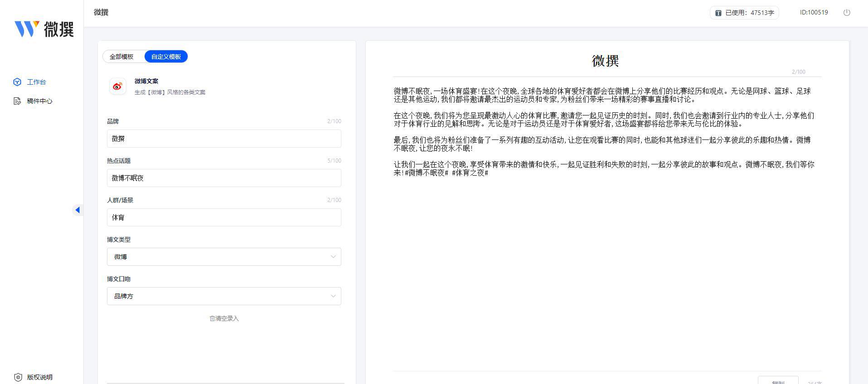Image resolution: width=868 pixels, height=384 pixels.
Task: Click the Weibo 微博文案 template icon
Action: click(118, 86)
